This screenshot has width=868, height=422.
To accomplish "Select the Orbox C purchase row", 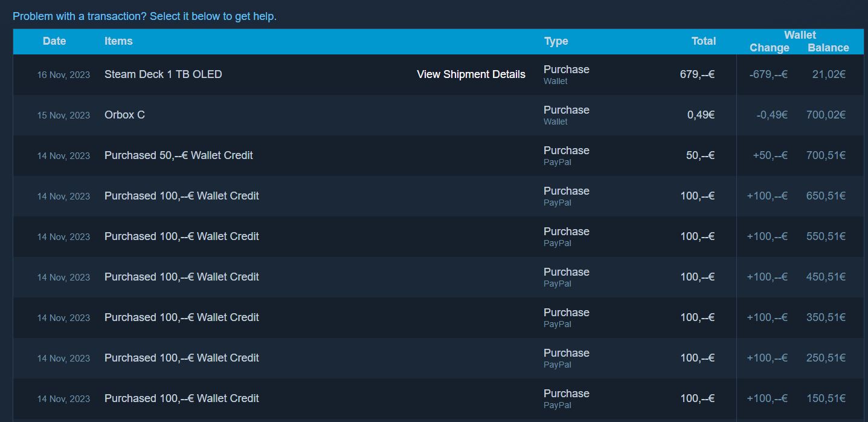I will click(124, 115).
